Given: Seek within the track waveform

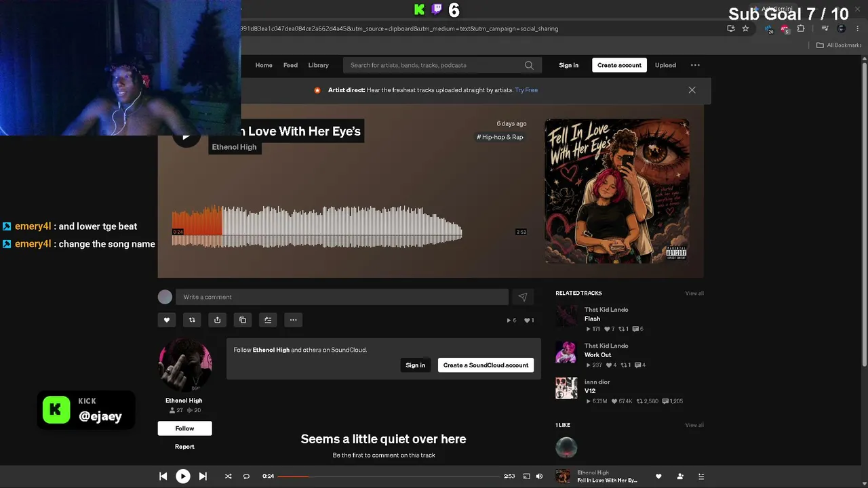Looking at the screenshot, I should click(317, 226).
